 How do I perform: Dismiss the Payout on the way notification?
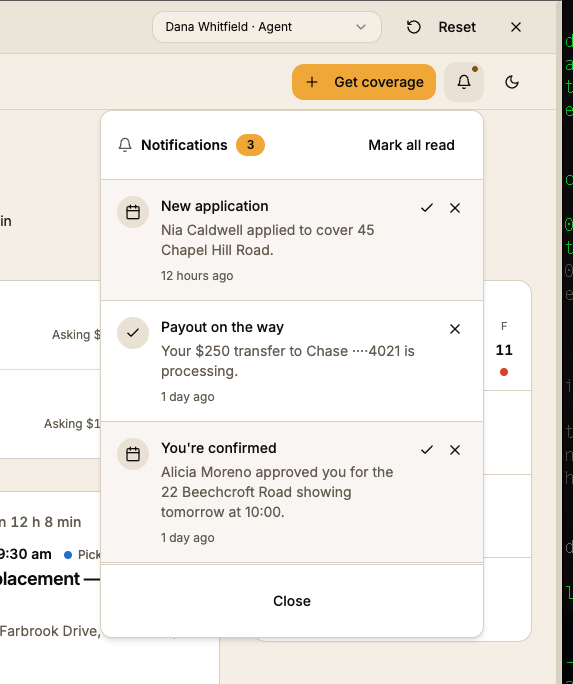click(455, 329)
